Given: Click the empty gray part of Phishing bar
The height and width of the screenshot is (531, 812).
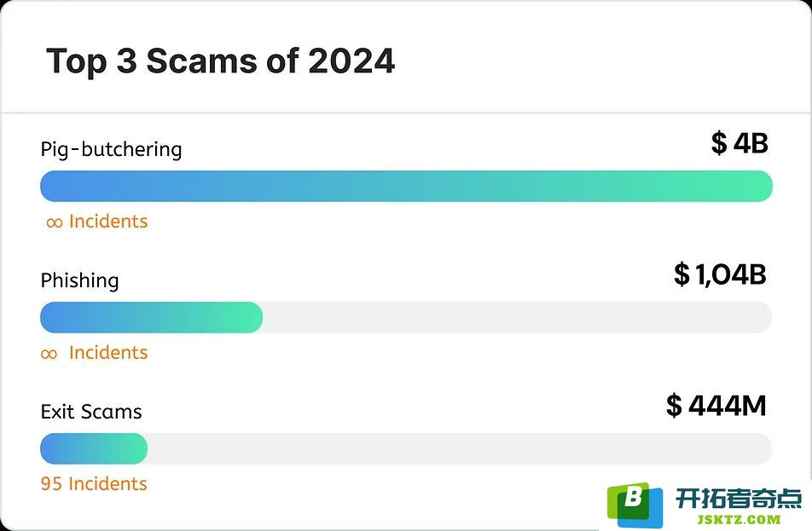Looking at the screenshot, I should 518,317.
